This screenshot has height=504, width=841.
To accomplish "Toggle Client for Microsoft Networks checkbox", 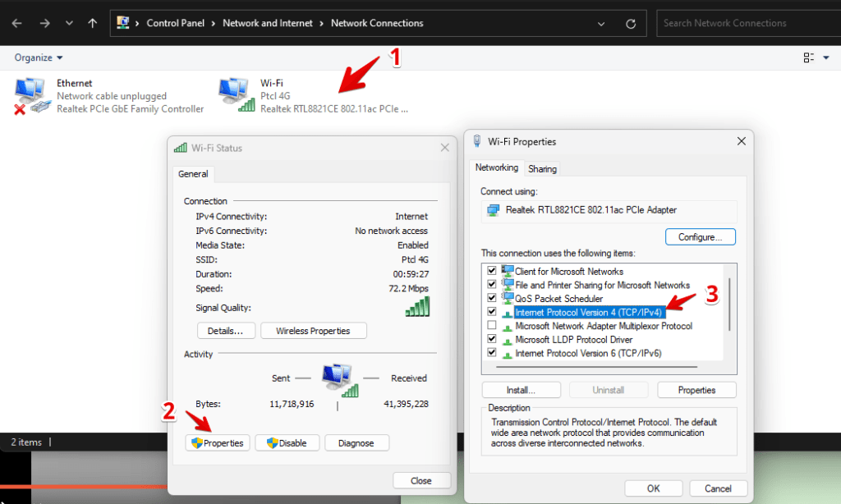I will (491, 270).
